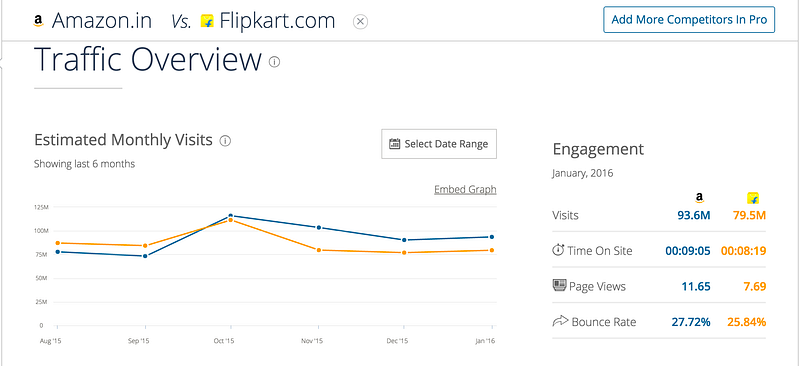Select Amazon's Jan'16 blue data point
The image size is (800, 366).
pyautogui.click(x=492, y=237)
